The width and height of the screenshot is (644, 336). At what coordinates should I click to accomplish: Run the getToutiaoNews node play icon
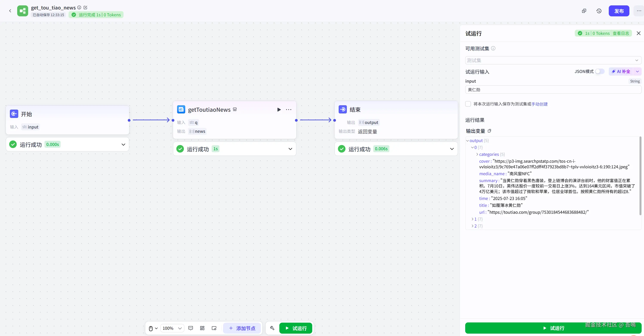click(x=279, y=110)
